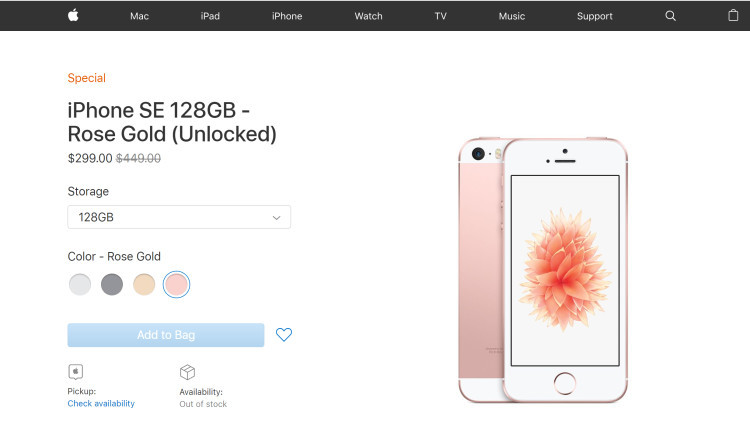This screenshot has height=421, width=750.
Task: Pick the Gold color swatch
Action: [x=144, y=284]
